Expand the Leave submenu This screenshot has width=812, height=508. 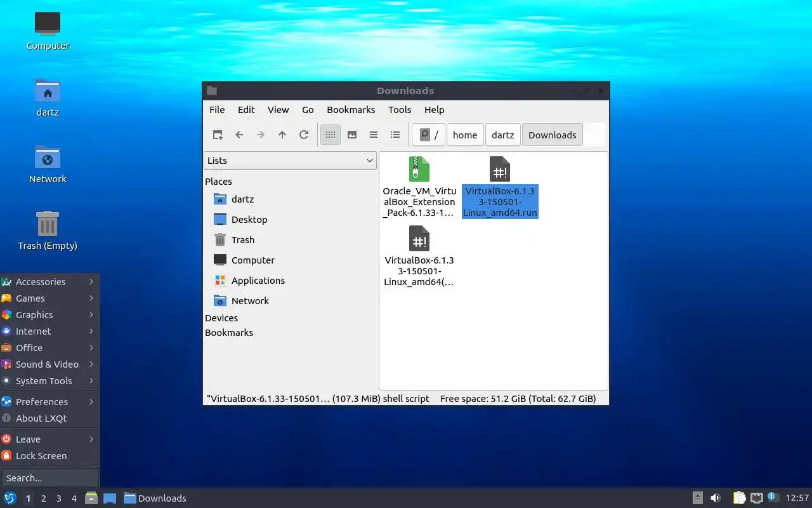coord(49,439)
